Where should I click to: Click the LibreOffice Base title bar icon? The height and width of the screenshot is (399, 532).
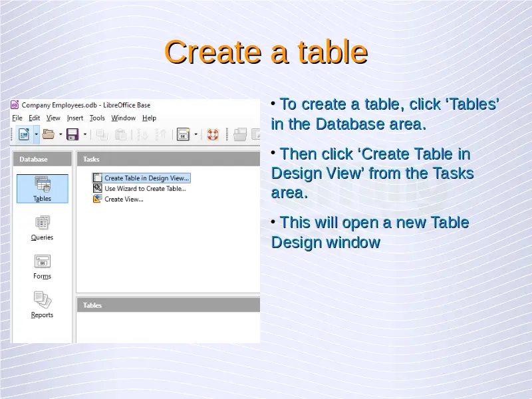point(15,105)
